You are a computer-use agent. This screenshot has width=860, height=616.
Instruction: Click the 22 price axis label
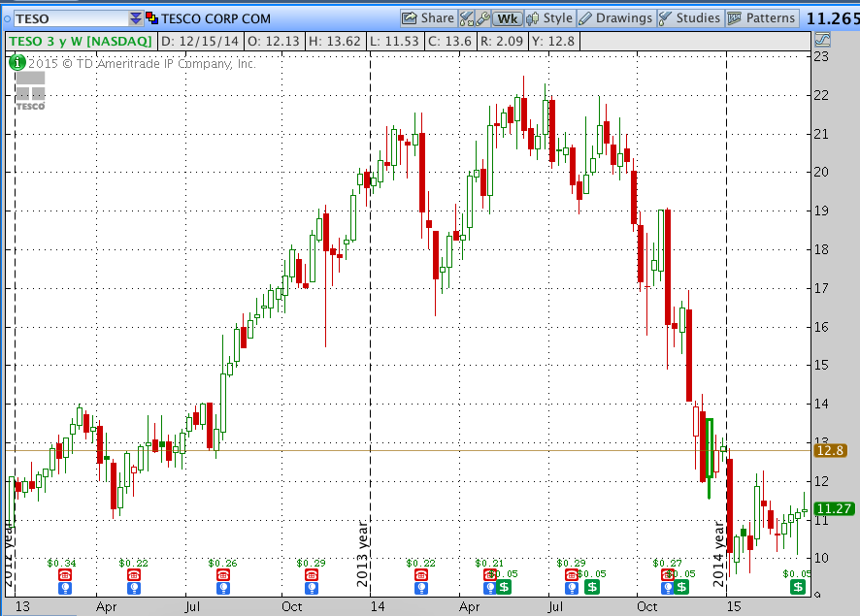(821, 95)
